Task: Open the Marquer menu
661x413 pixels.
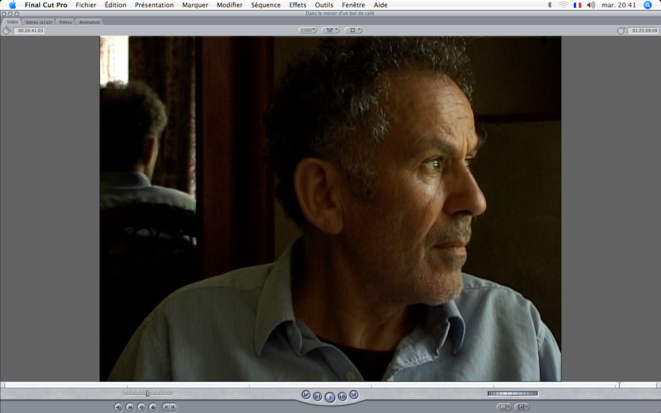Action: [195, 5]
